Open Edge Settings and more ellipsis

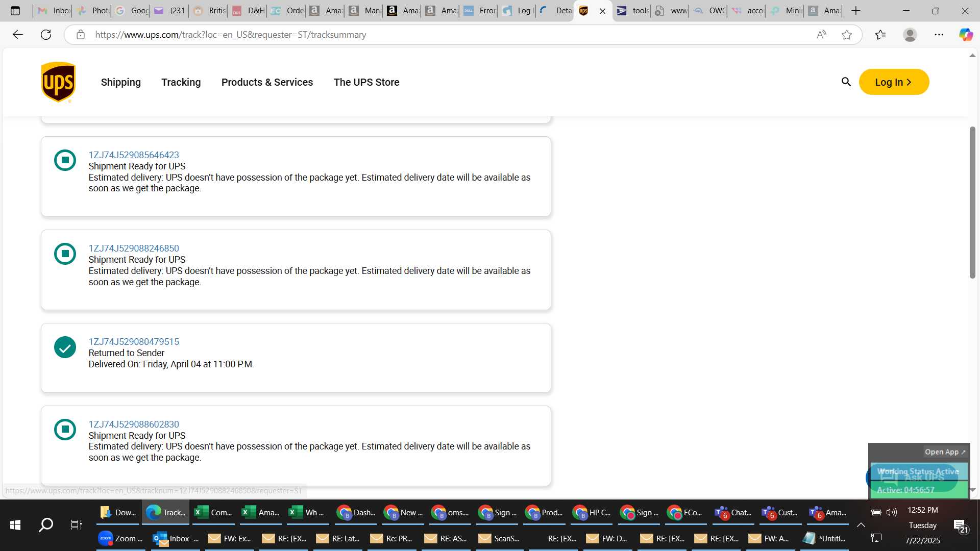point(939,35)
